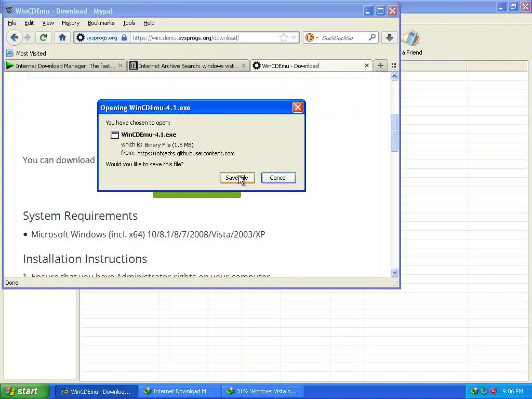
Task: Click the System Requirements heading
Action: click(81, 216)
